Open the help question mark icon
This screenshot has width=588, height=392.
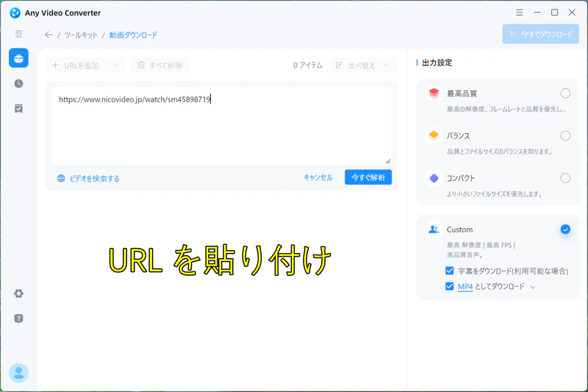(19, 318)
